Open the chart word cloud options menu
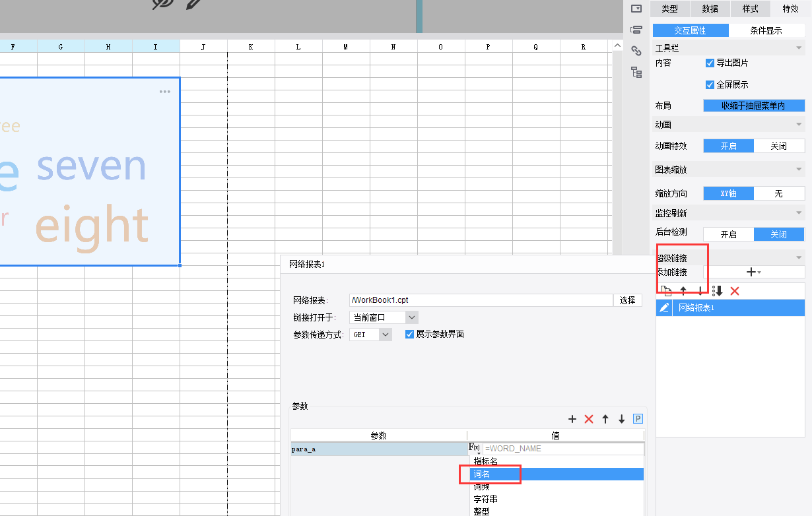The image size is (812, 516). (164, 92)
